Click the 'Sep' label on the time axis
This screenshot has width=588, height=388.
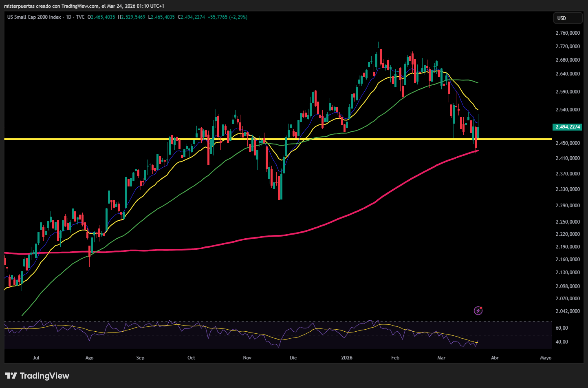(140, 358)
